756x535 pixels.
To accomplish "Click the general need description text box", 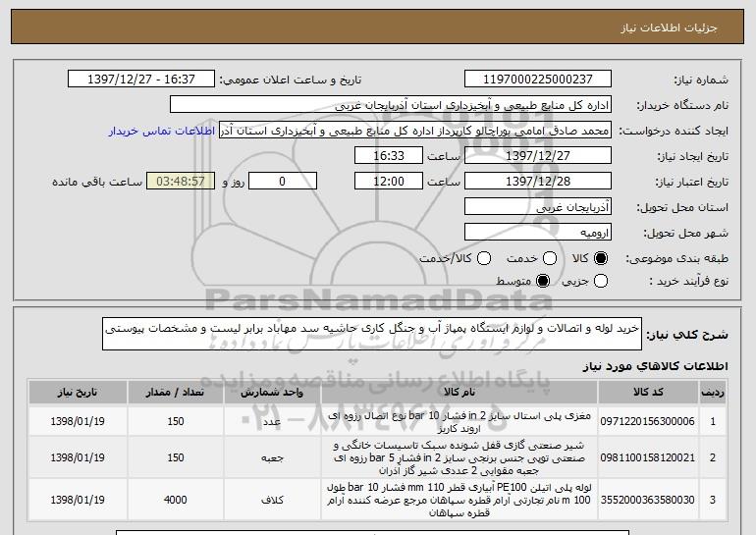I will (x=372, y=334).
